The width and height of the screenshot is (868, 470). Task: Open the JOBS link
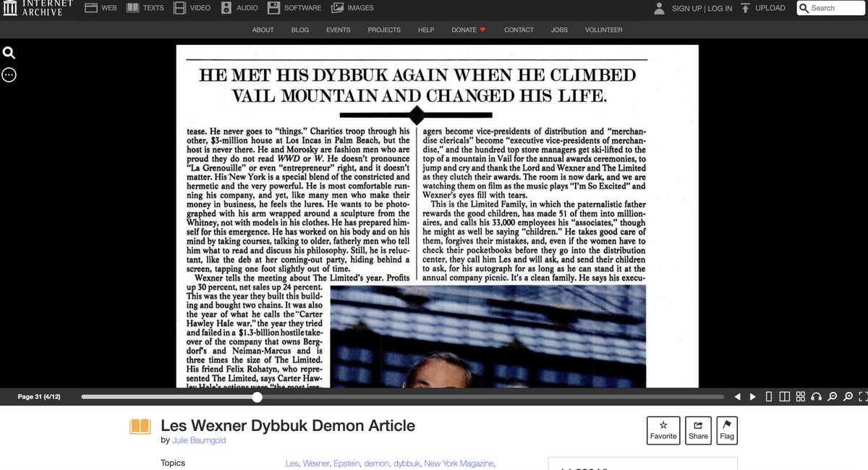559,30
